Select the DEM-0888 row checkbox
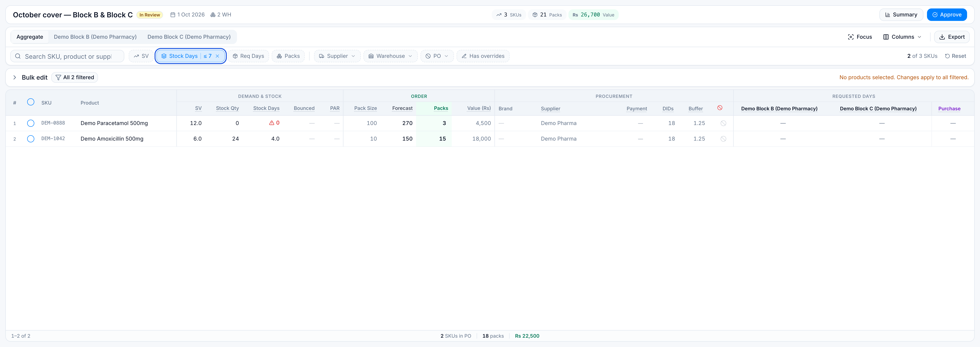The width and height of the screenshot is (980, 347). 31,123
